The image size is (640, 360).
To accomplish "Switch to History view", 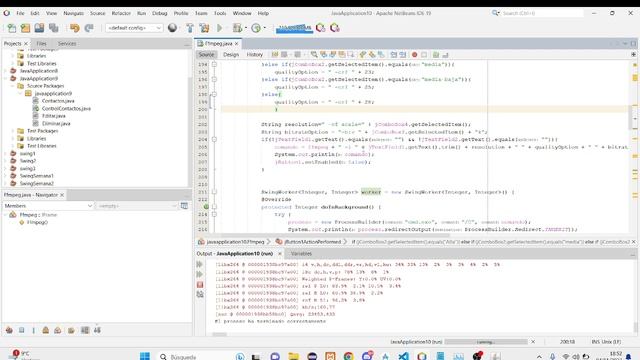I will pyautogui.click(x=255, y=55).
